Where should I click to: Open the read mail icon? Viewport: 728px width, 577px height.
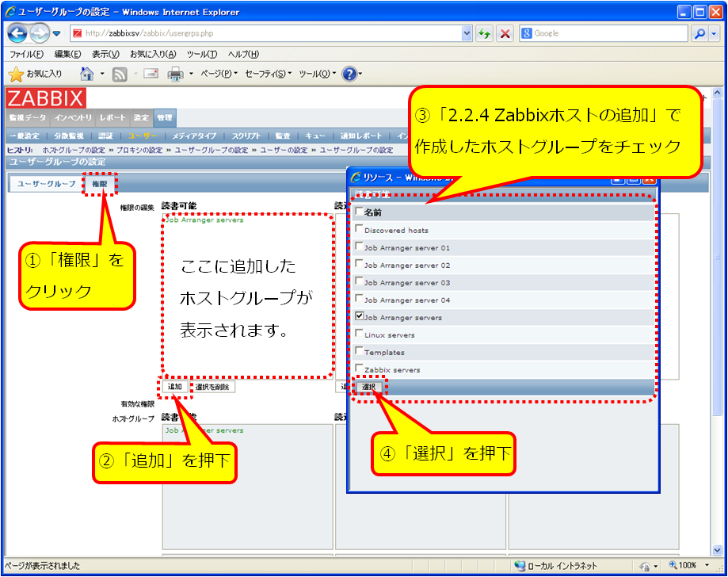(151, 74)
